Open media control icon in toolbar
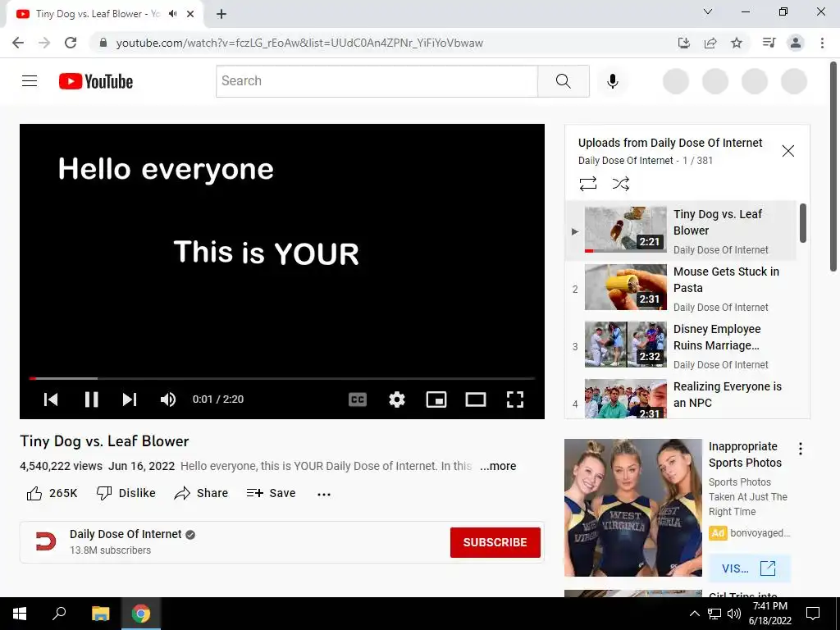 pyautogui.click(x=769, y=43)
